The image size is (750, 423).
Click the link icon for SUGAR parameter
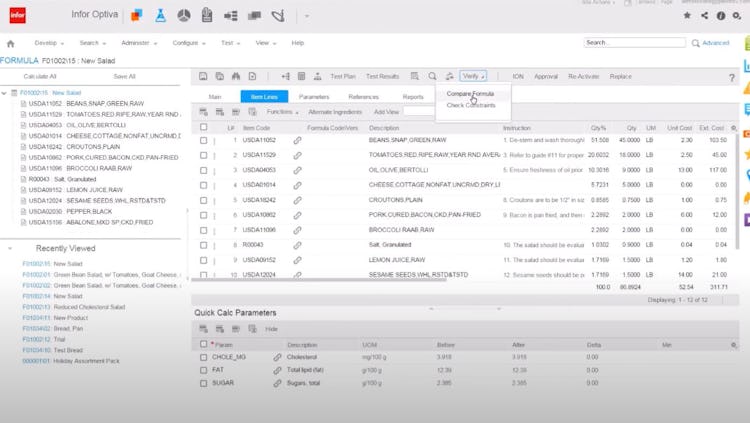[x=277, y=383]
